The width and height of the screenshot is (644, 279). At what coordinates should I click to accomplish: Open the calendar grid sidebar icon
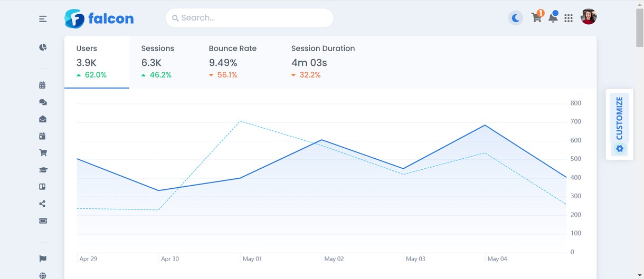tap(42, 85)
